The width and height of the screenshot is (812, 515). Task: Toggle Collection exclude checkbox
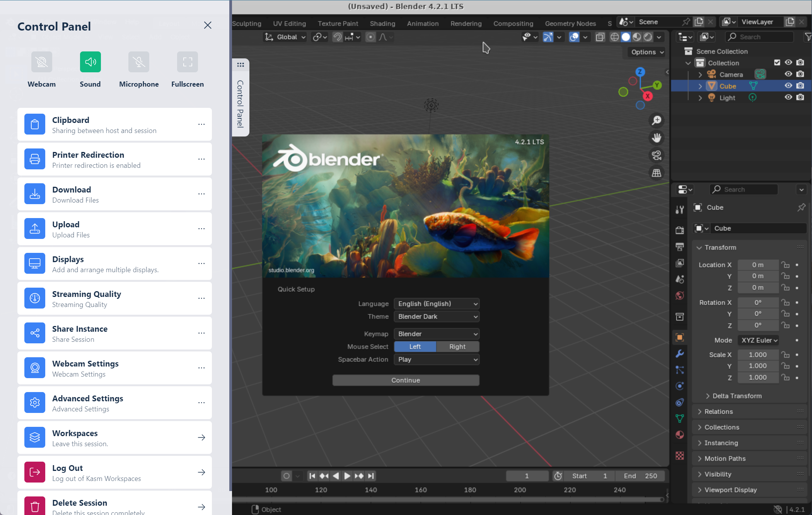pos(777,63)
